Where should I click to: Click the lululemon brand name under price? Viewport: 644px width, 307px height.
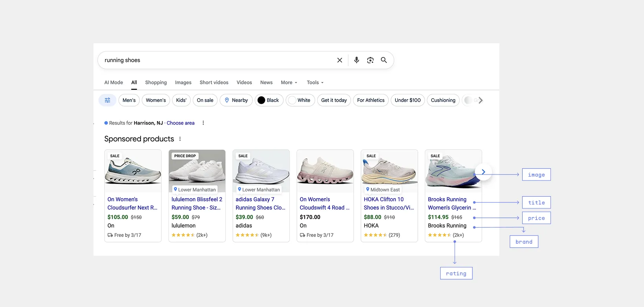183,226
